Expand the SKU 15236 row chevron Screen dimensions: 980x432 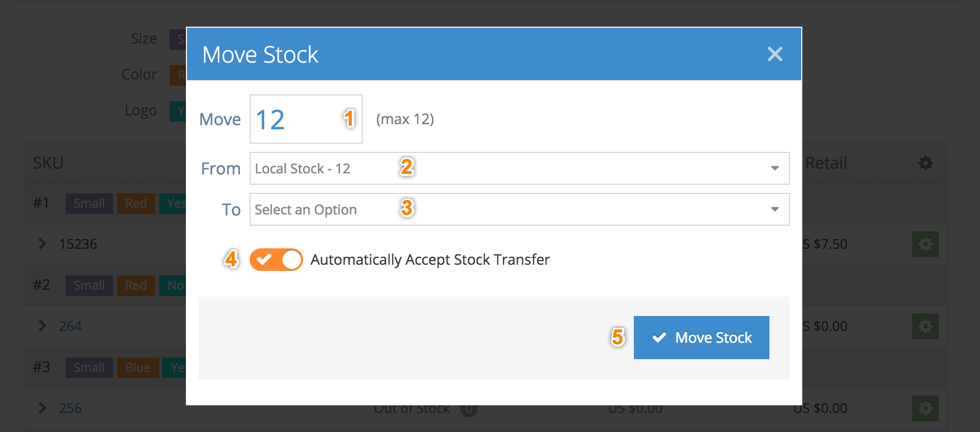[x=42, y=244]
